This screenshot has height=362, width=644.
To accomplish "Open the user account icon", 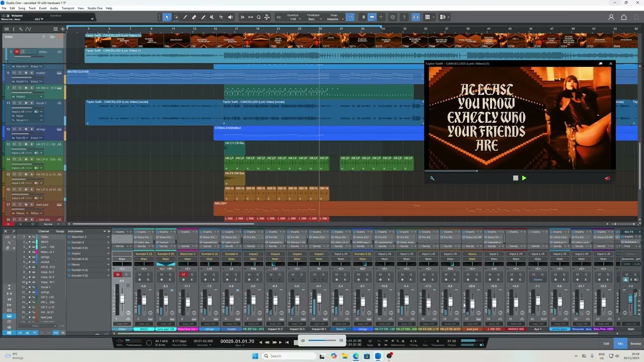I will pyautogui.click(x=611, y=17).
